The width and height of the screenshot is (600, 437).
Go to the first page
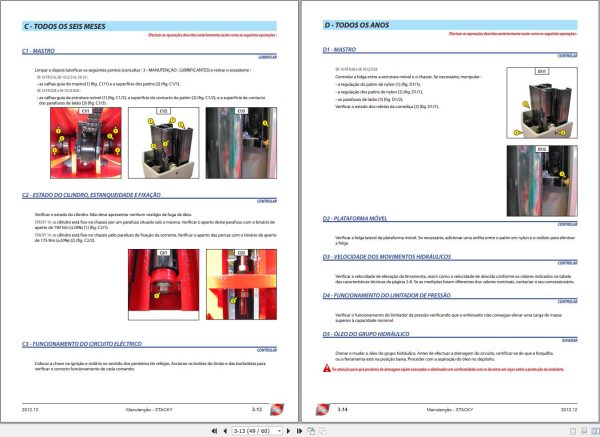[x=214, y=431]
